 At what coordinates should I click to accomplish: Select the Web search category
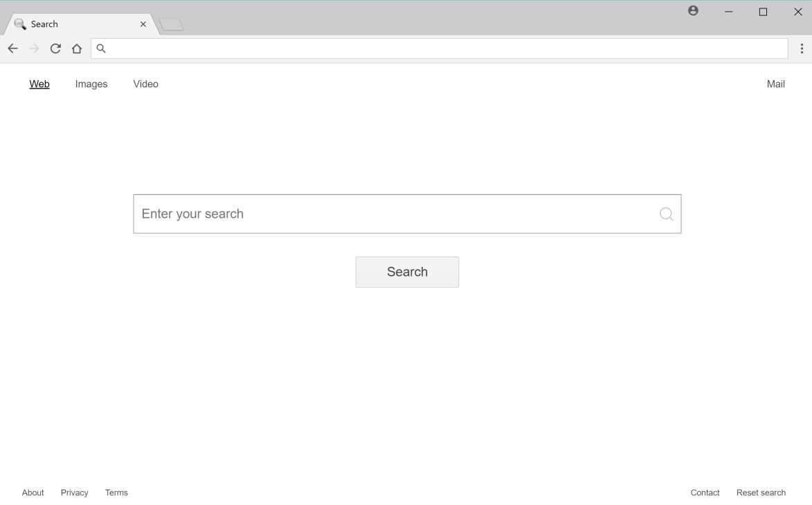(x=39, y=84)
